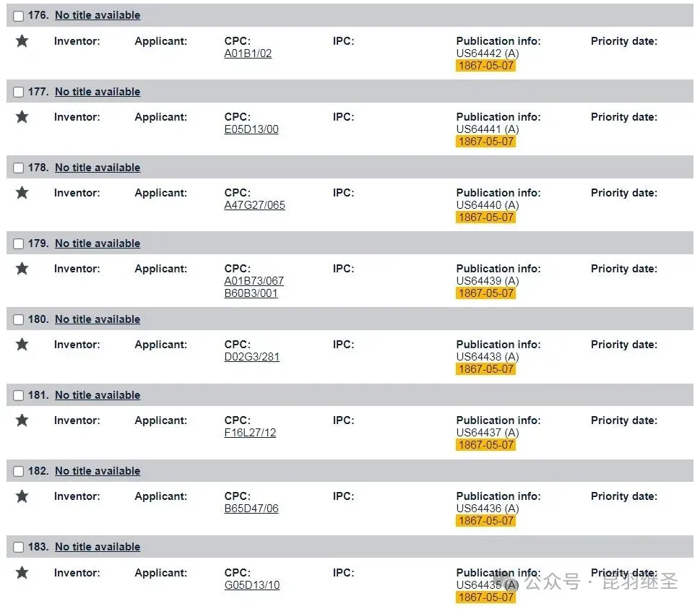Select the checkbox for result 179
This screenshot has width=700, height=609.
coord(19,244)
